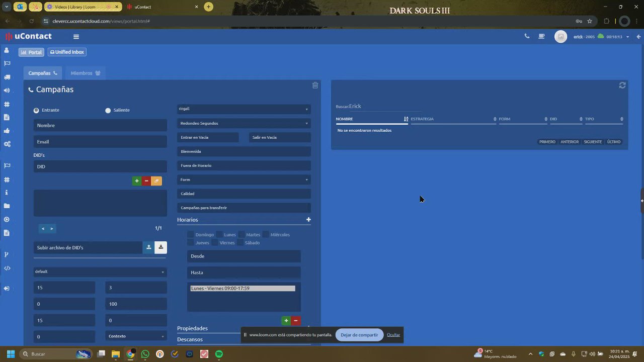Click the coffee break icon in header
Screen dimensions: 644x362
pyautogui.click(x=541, y=36)
